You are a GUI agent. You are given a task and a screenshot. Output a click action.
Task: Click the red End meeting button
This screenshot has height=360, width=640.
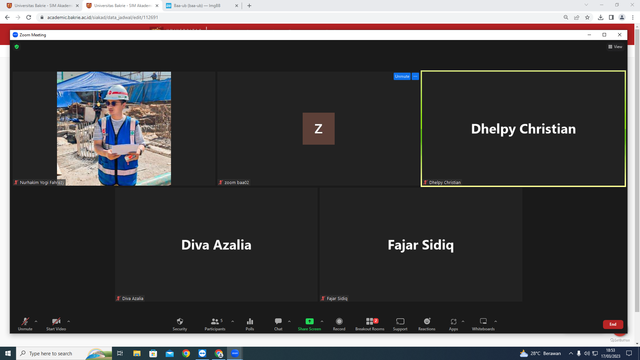tap(613, 324)
